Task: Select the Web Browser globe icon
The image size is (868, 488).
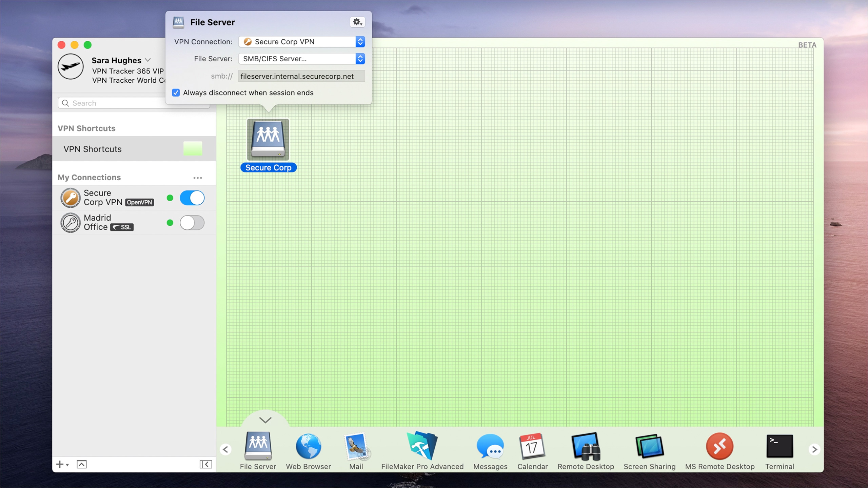Action: 308,446
